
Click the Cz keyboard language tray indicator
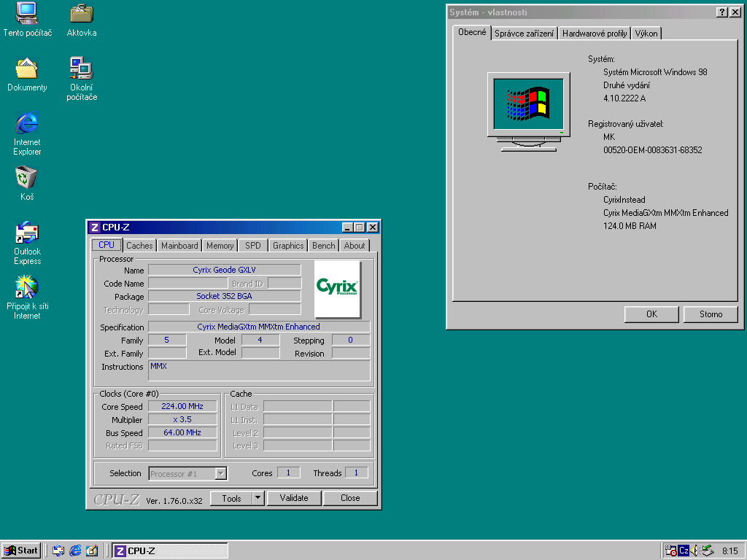[x=684, y=551]
